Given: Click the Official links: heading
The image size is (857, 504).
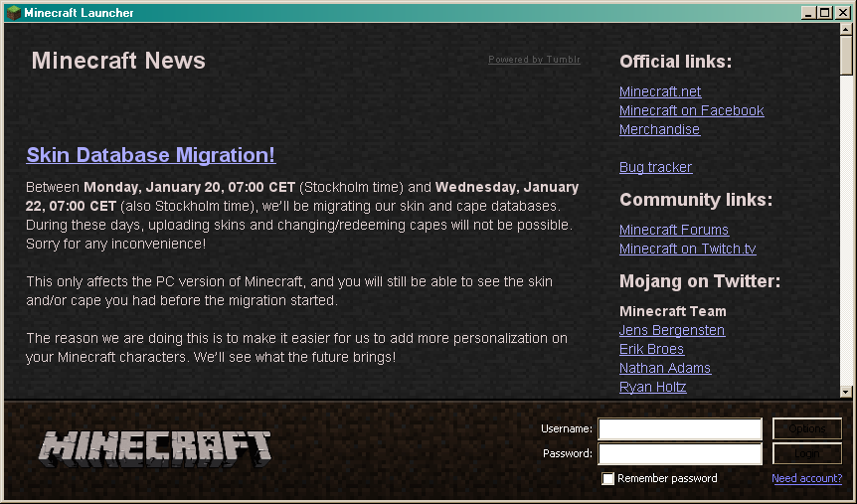Looking at the screenshot, I should pos(675,62).
